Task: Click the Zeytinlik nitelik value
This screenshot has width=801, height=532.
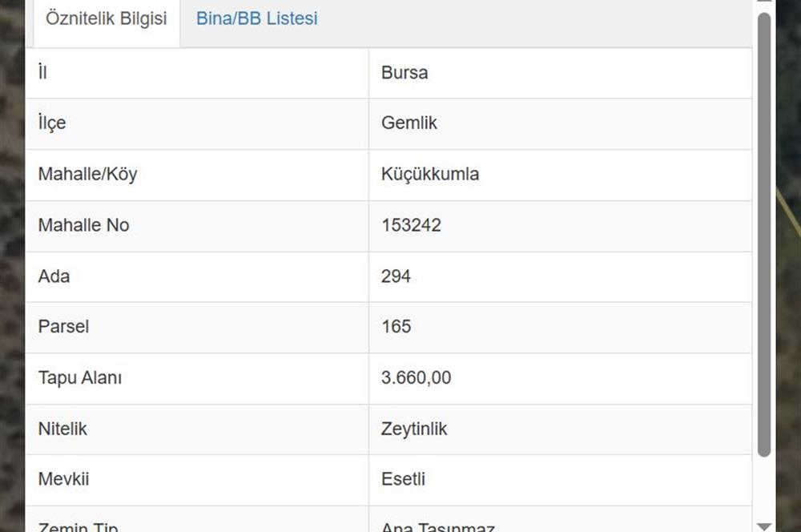Action: click(414, 429)
